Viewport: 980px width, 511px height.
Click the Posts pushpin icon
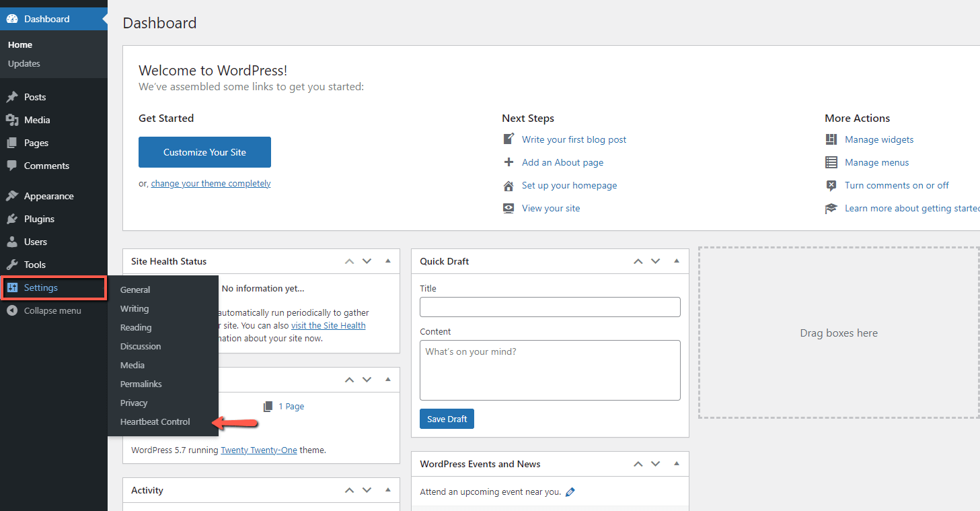pos(12,97)
